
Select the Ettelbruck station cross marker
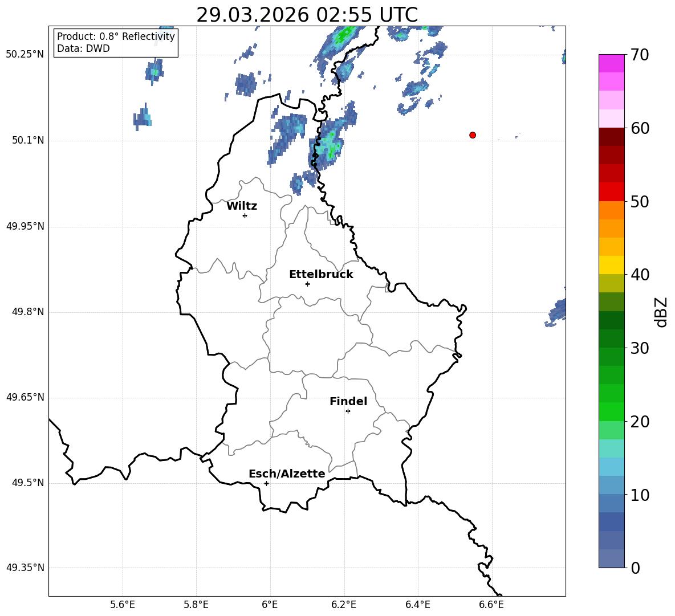[x=307, y=284]
